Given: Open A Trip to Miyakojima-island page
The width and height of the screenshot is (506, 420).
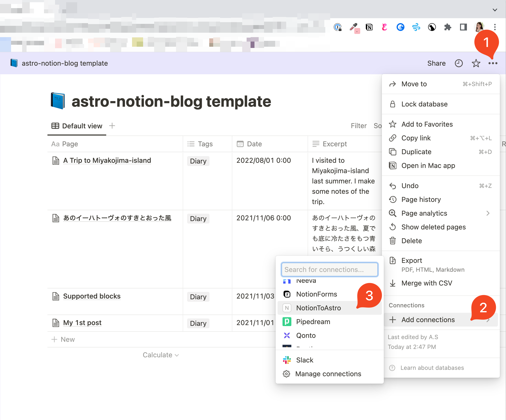Looking at the screenshot, I should tap(107, 160).
